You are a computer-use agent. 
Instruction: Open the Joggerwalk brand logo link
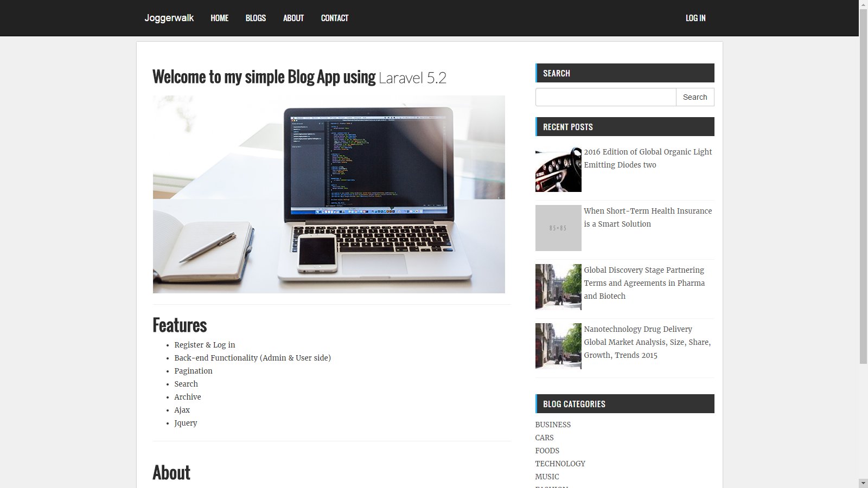[169, 18]
